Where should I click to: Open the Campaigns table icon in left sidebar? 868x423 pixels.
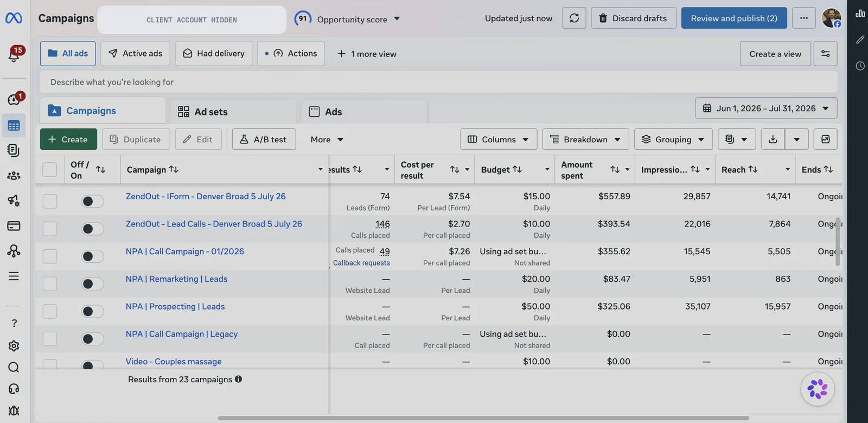click(14, 126)
